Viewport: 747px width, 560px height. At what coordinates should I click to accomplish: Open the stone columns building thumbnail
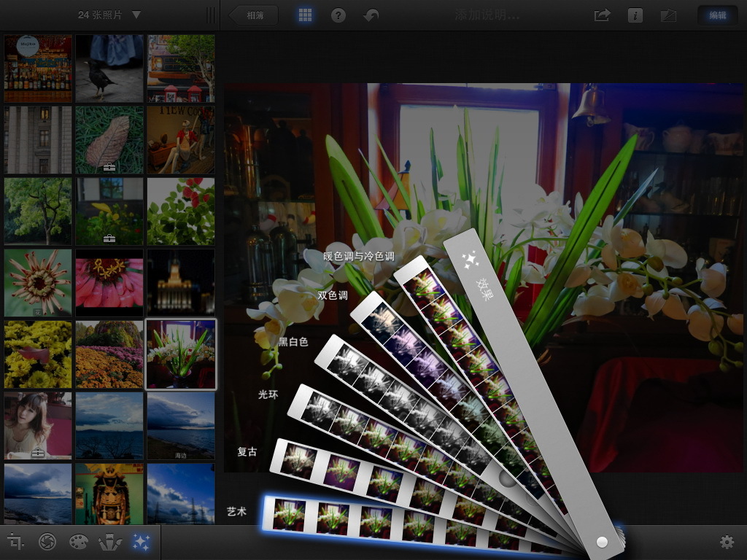[x=38, y=140]
